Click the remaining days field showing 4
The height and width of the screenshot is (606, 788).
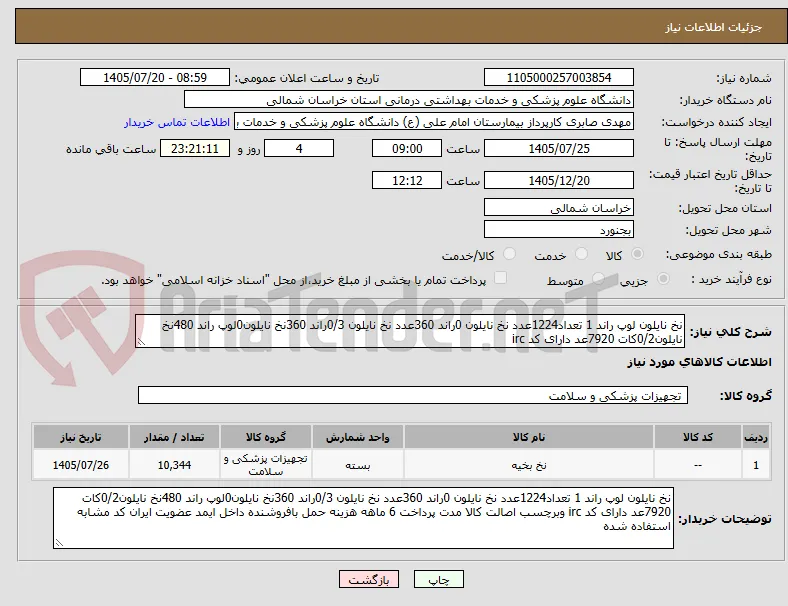pyautogui.click(x=299, y=149)
